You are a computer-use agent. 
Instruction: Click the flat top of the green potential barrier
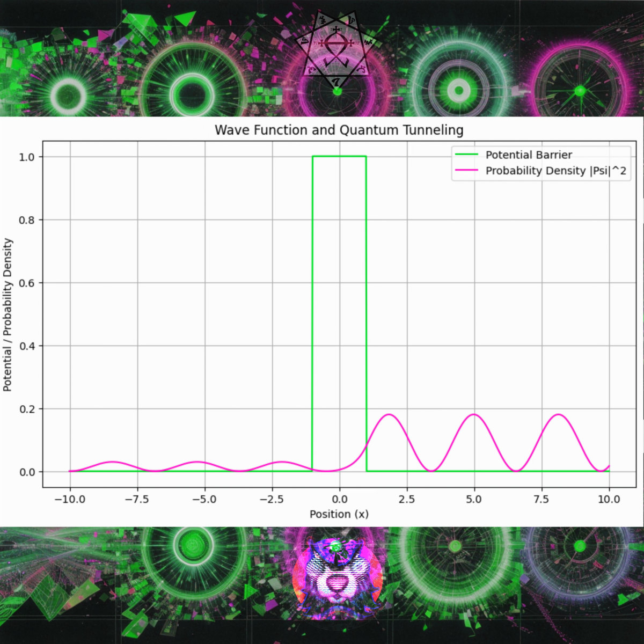[x=339, y=156]
